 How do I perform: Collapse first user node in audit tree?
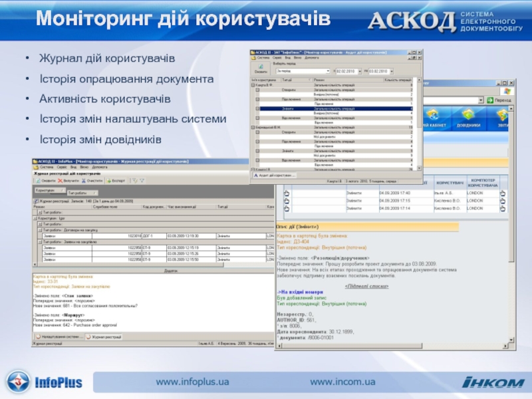coord(253,85)
